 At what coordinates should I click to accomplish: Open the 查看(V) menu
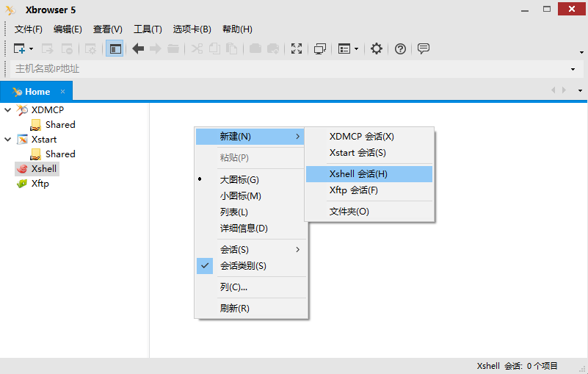coord(108,29)
